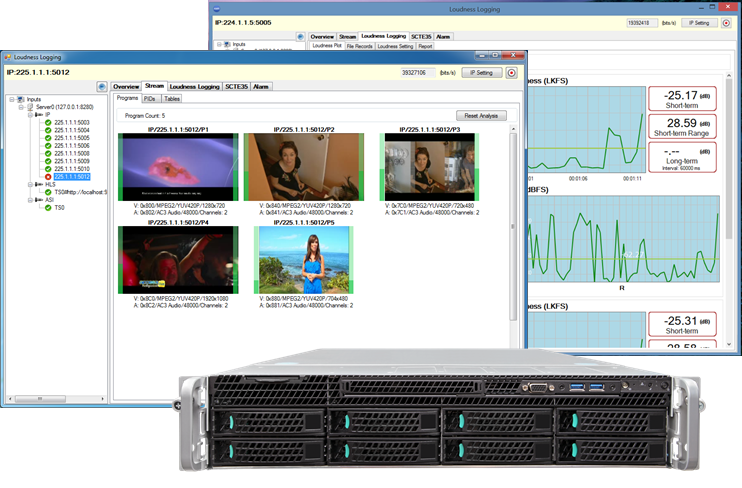Open program P5 beach thumbnail

(x=304, y=260)
